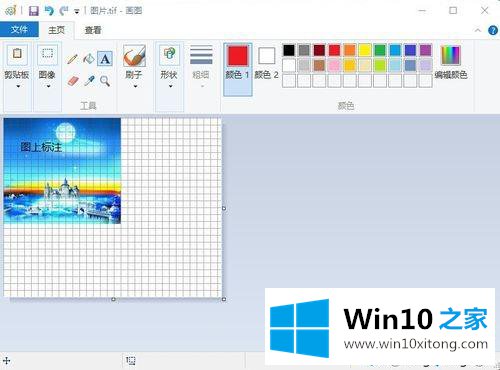Pick the gold swatch in the second row
This screenshot has height=370, width=500.
tap(350, 65)
